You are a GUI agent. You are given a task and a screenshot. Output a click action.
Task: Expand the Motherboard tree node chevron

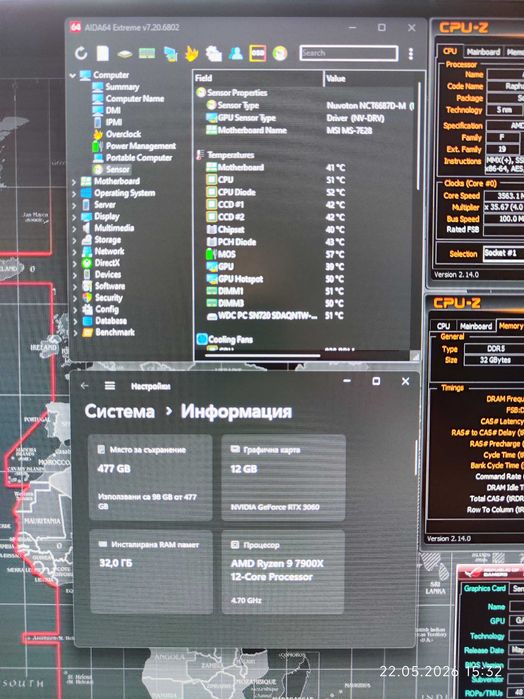[74, 182]
